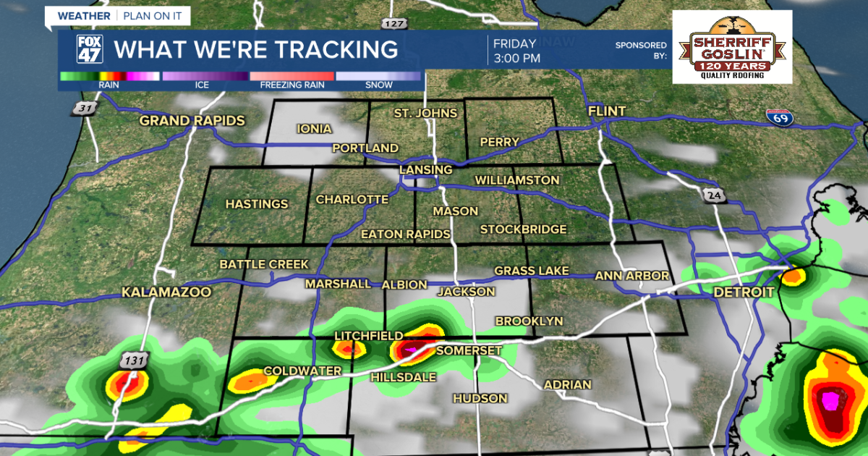Click the ice color scale bar
Image resolution: width=868 pixels, height=456 pixels.
click(205, 75)
